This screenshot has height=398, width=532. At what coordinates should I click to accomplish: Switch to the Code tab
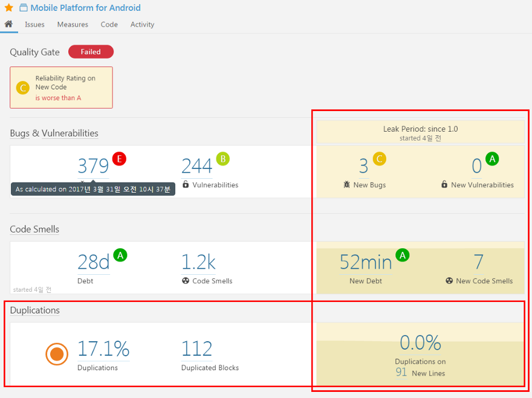[x=109, y=24]
